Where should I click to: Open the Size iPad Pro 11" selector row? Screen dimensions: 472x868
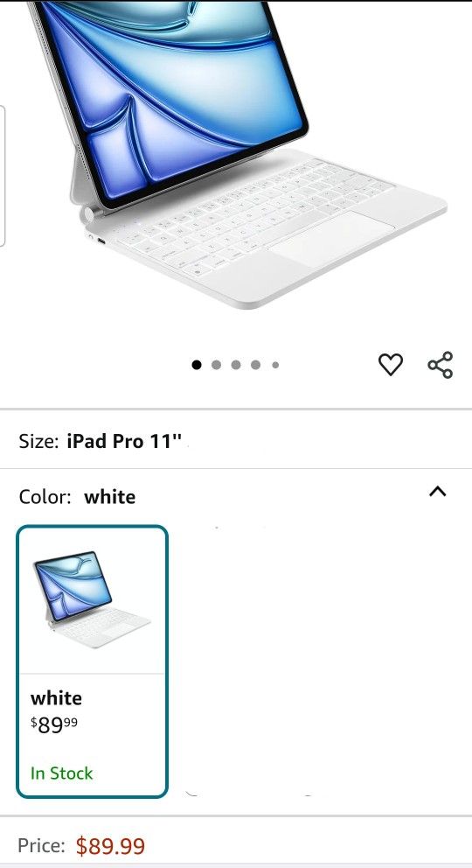point(236,441)
